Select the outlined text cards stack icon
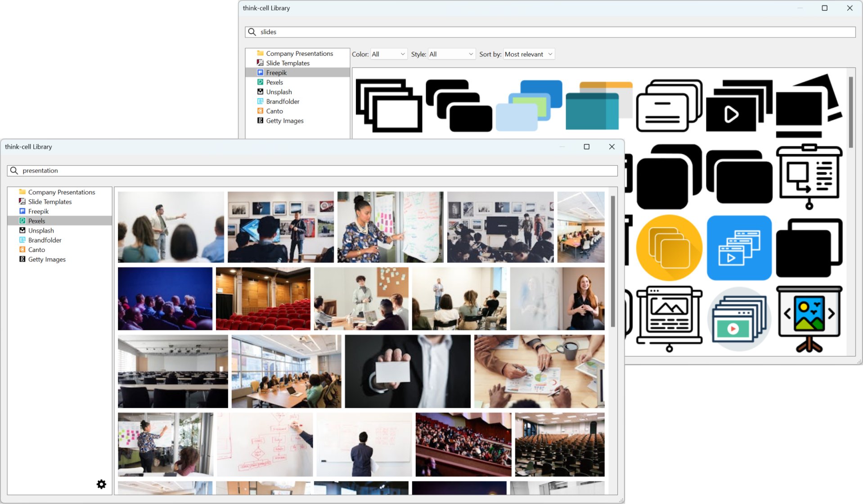The image size is (863, 504). point(669,106)
